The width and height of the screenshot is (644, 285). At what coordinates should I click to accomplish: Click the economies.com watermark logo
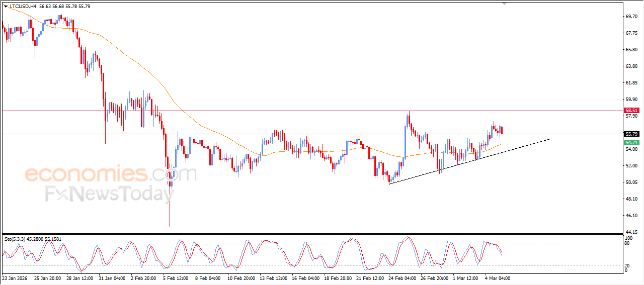point(111,174)
